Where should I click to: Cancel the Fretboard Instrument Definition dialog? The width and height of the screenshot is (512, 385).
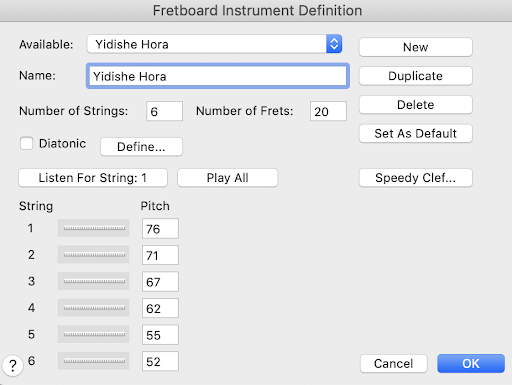[394, 363]
